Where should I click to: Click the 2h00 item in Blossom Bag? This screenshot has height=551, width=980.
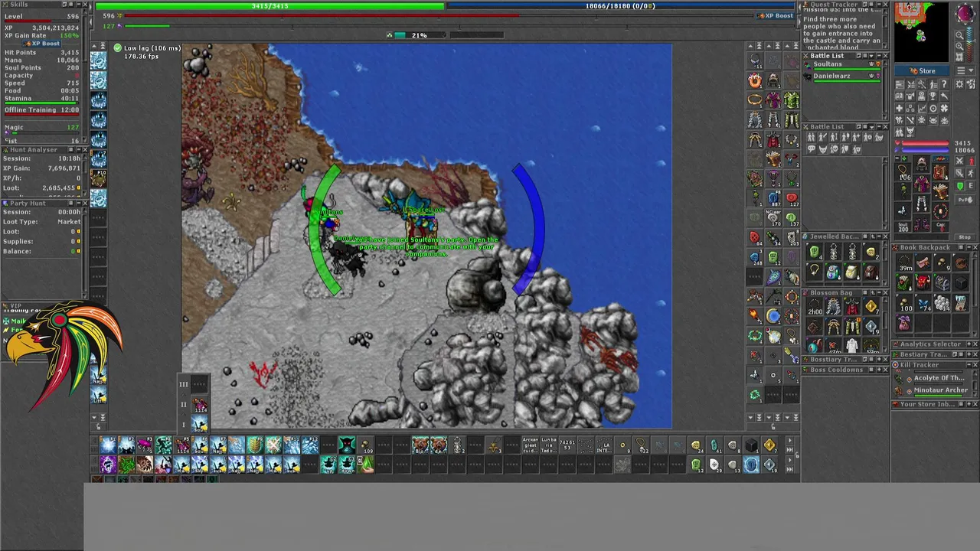814,306
